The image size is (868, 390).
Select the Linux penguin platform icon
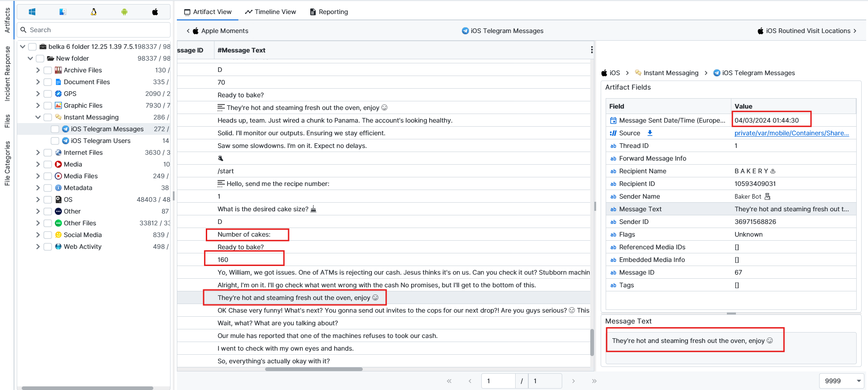(x=94, y=12)
